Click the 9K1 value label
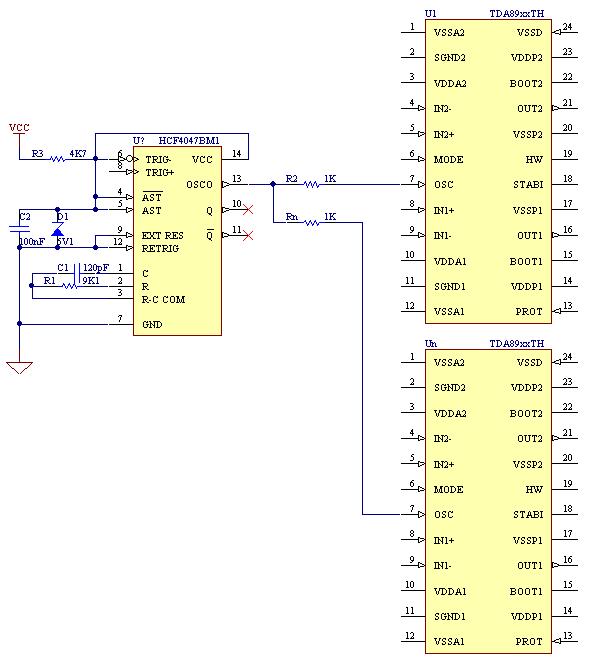This screenshot has height=660, width=597. tap(91, 281)
